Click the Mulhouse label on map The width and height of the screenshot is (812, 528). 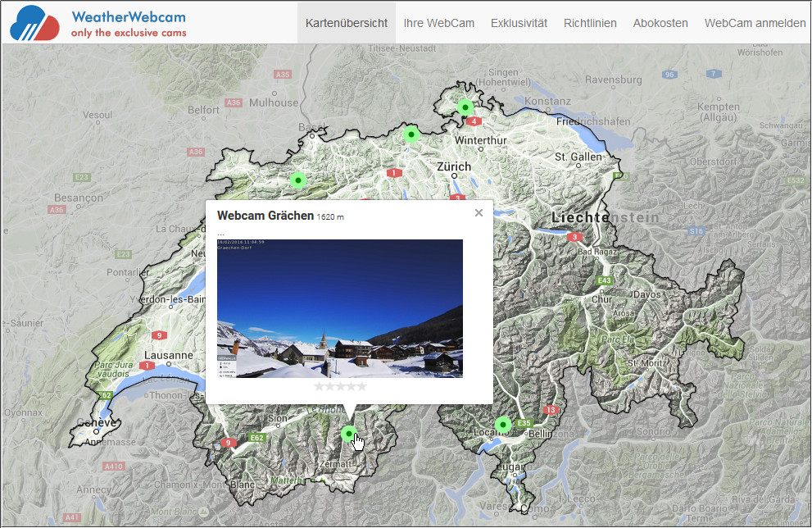(x=274, y=102)
